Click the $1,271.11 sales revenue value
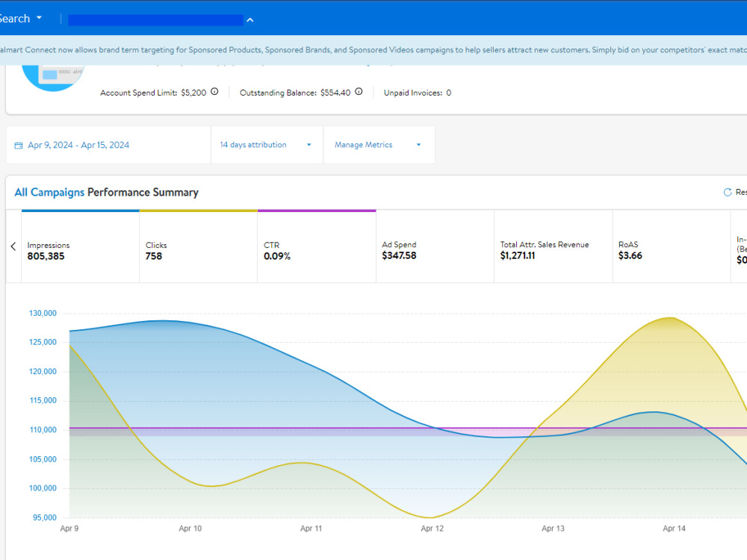The height and width of the screenshot is (560, 747). [518, 255]
